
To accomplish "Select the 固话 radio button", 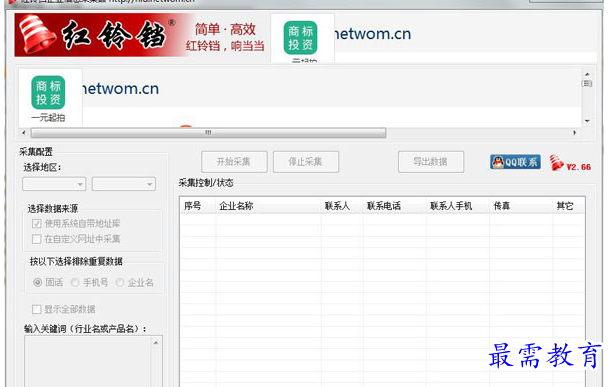I will coord(37,282).
